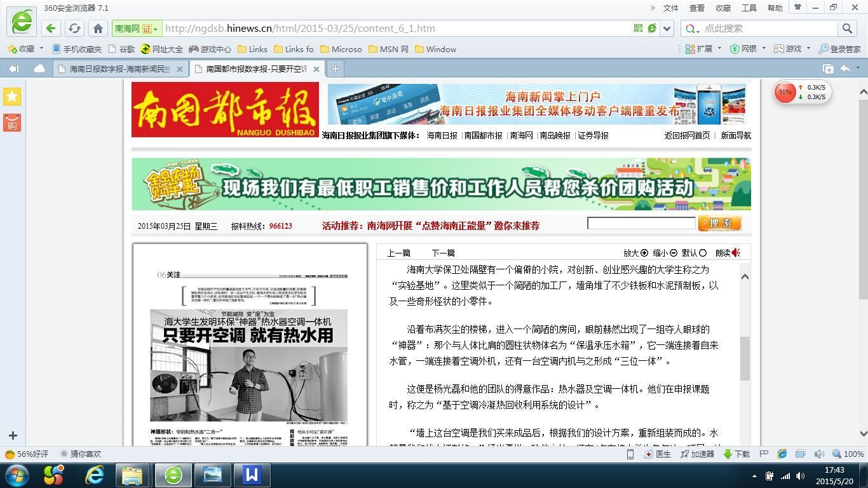Select the 缩小 shrink text option
The height and width of the screenshot is (488, 868).
(x=665, y=253)
